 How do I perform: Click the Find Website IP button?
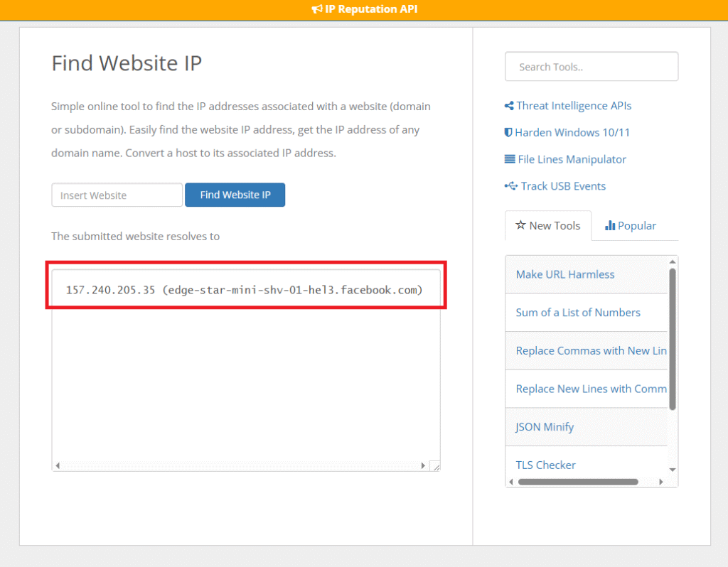[235, 195]
